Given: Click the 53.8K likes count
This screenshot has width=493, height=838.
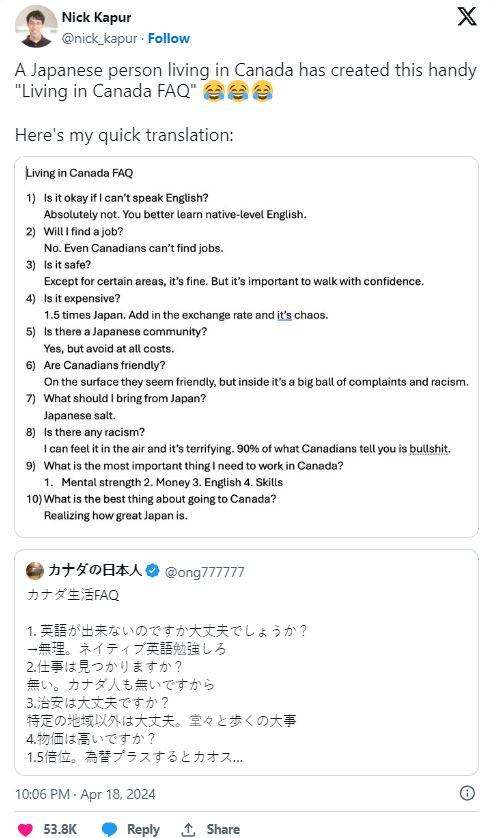Looking at the screenshot, I should (x=60, y=829).
